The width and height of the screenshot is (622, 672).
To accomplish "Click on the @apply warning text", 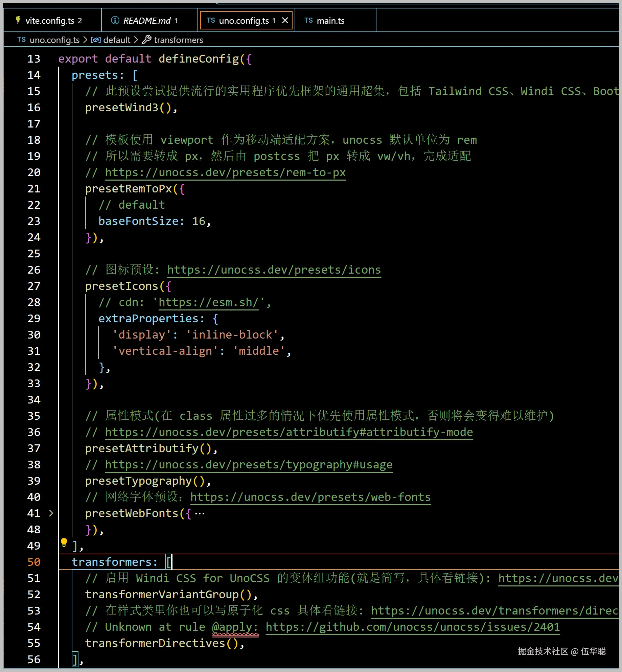I will click(x=235, y=627).
